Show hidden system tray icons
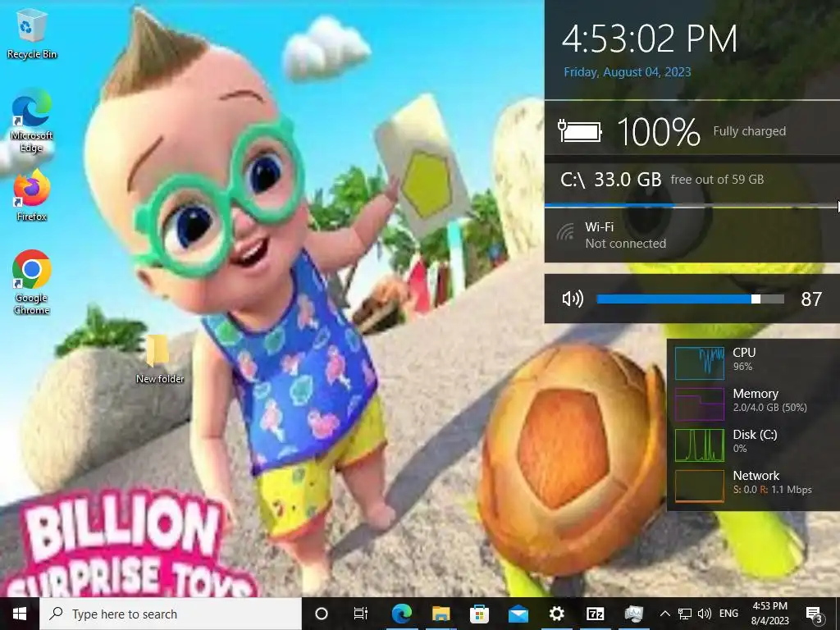The image size is (840, 630). pos(664,614)
